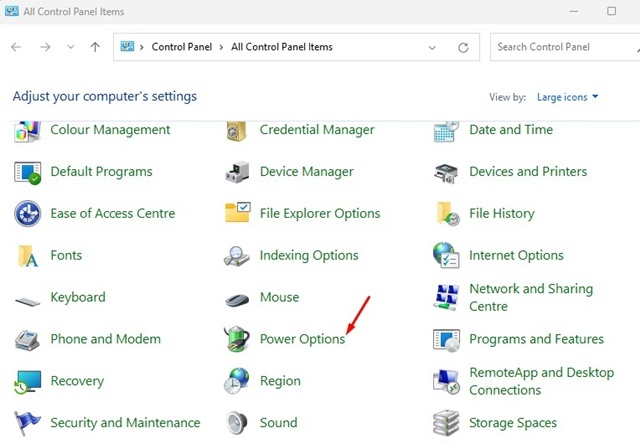Click the Mouse icon
The width and height of the screenshot is (640, 443).
237,300
